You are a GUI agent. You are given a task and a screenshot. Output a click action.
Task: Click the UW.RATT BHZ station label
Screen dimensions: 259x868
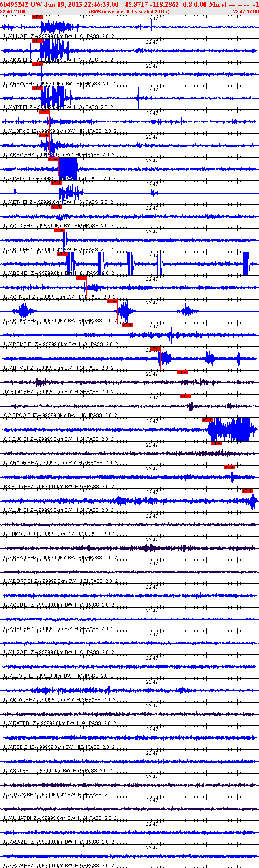pos(20,723)
